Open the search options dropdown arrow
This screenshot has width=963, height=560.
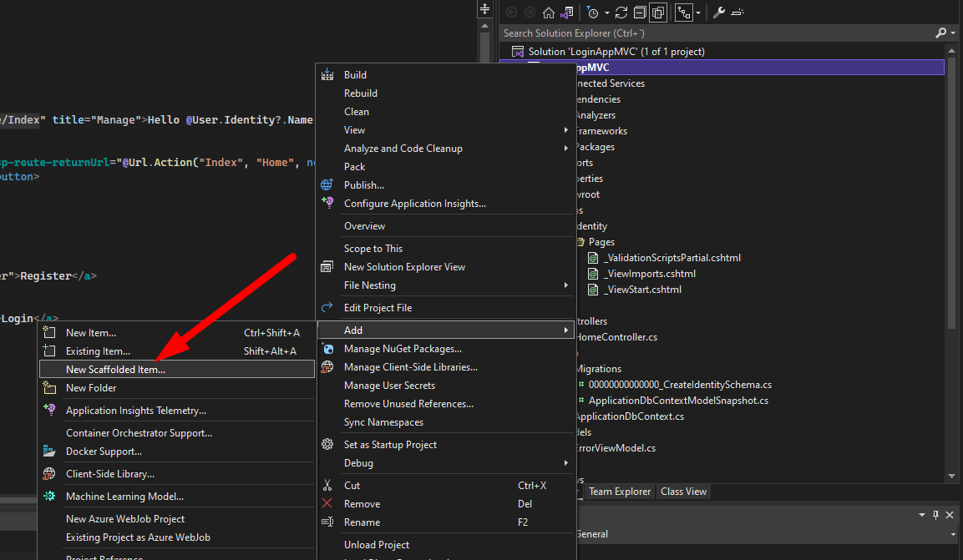[952, 33]
